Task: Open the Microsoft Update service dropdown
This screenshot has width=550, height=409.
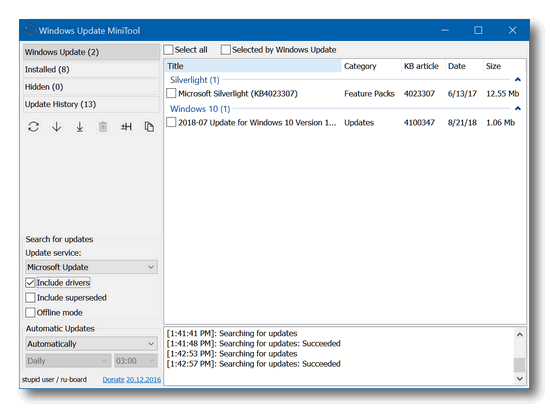Action: pos(91,267)
